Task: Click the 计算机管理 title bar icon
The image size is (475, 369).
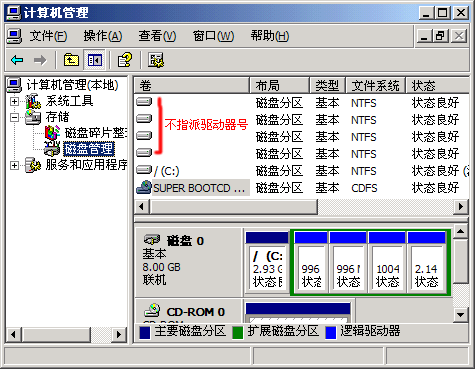Action: tap(14, 13)
